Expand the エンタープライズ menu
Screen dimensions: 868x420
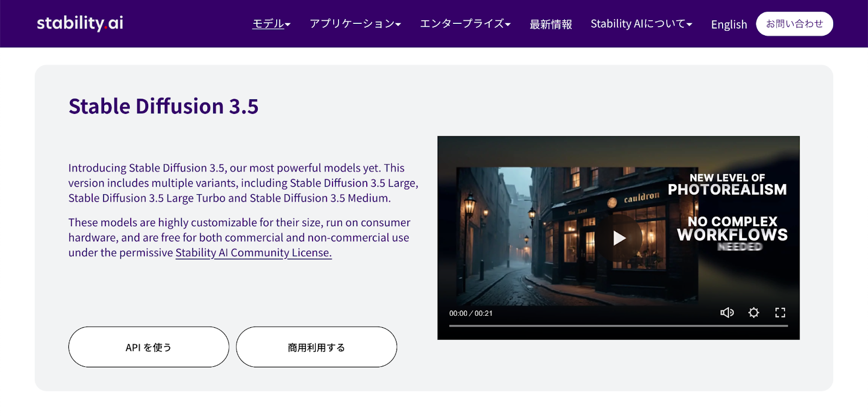point(465,24)
